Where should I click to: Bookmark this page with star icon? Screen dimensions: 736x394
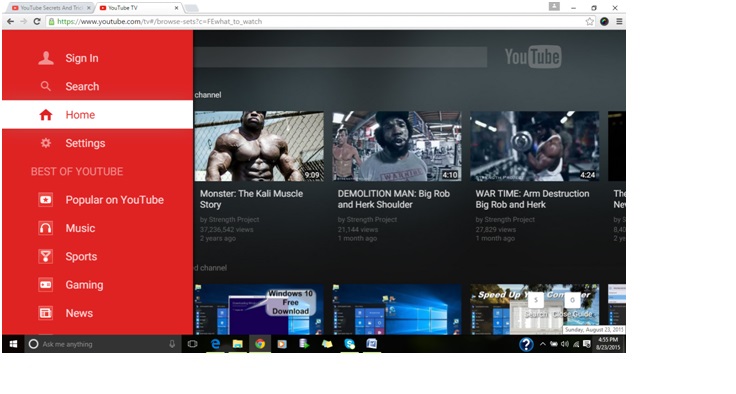click(590, 22)
